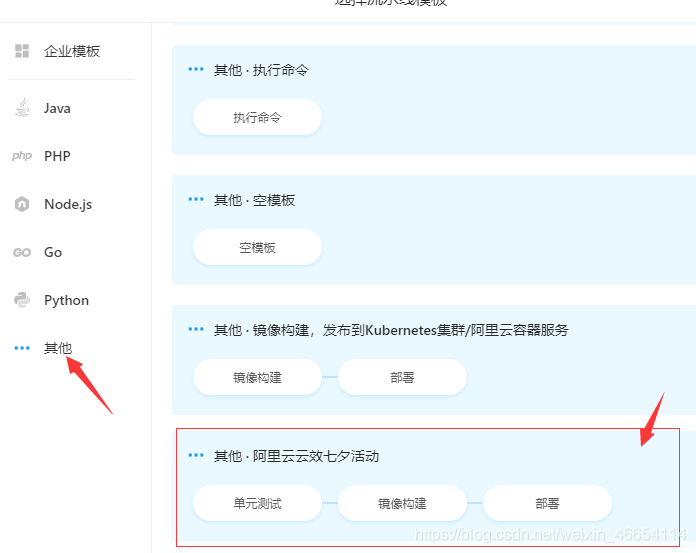Image resolution: width=696 pixels, height=553 pixels.
Task: Click the 空模板 stage pill
Action: point(257,247)
